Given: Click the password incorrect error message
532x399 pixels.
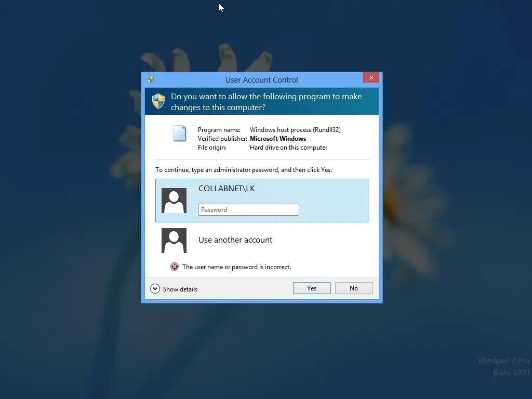Looking at the screenshot, I should (x=236, y=267).
